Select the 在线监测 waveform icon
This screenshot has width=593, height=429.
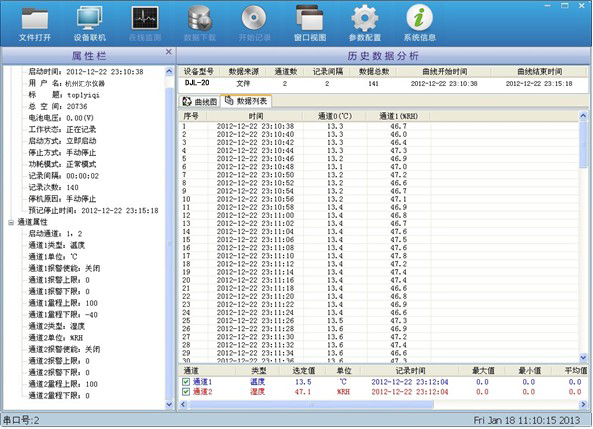pyautogui.click(x=145, y=18)
